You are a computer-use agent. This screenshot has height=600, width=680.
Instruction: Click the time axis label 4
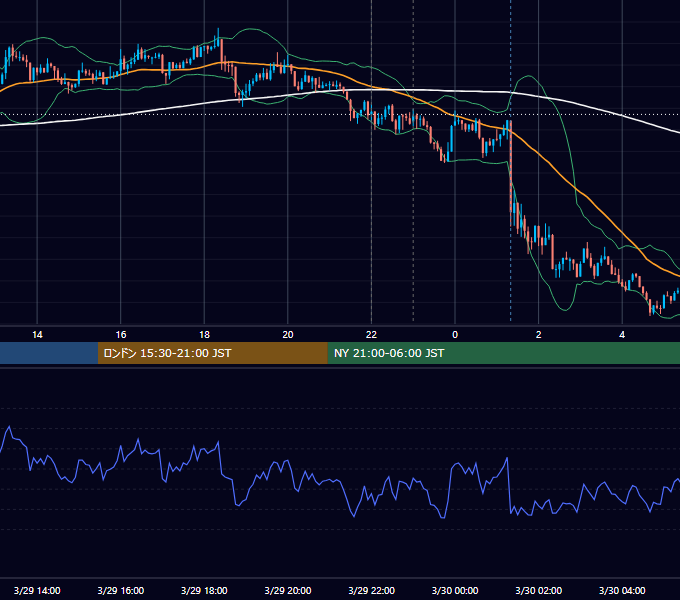tap(622, 335)
